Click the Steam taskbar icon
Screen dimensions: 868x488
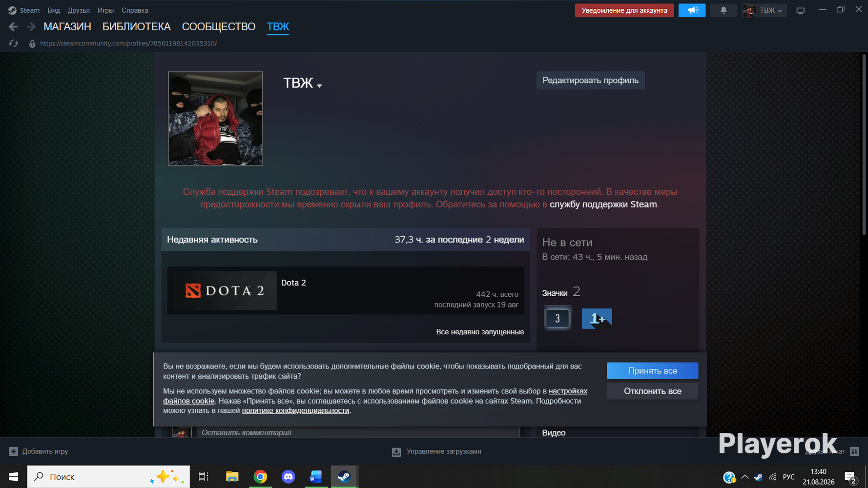click(x=344, y=477)
